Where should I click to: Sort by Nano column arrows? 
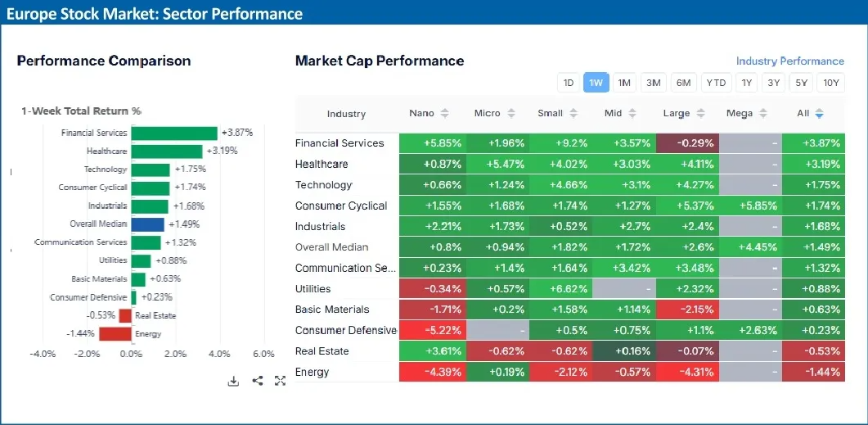point(445,114)
